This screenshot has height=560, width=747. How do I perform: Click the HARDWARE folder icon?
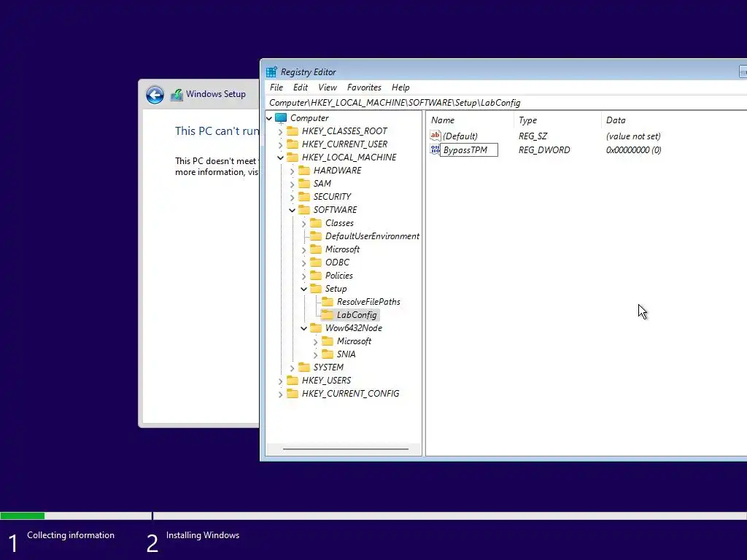[304, 170]
